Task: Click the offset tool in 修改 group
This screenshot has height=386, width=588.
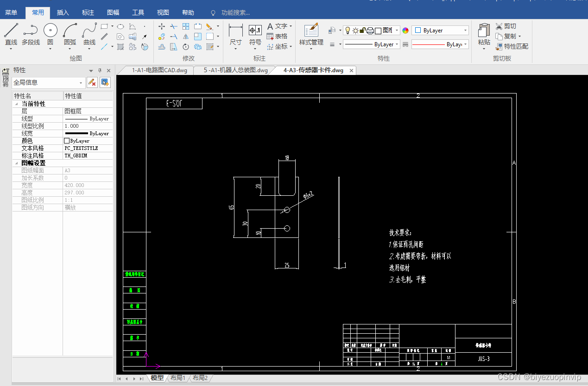Action: pos(162,47)
